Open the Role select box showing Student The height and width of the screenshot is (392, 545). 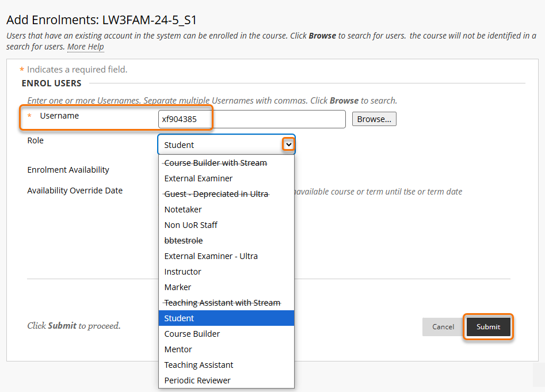[219, 145]
